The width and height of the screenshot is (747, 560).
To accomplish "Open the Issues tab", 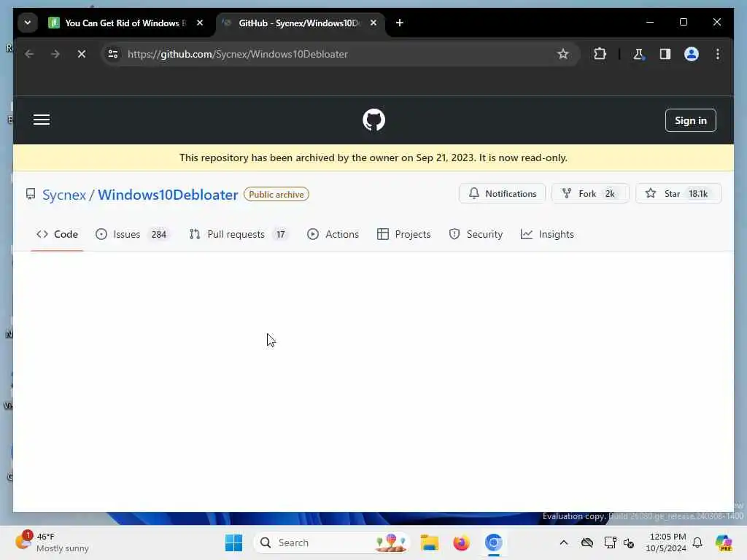I will pyautogui.click(x=132, y=234).
